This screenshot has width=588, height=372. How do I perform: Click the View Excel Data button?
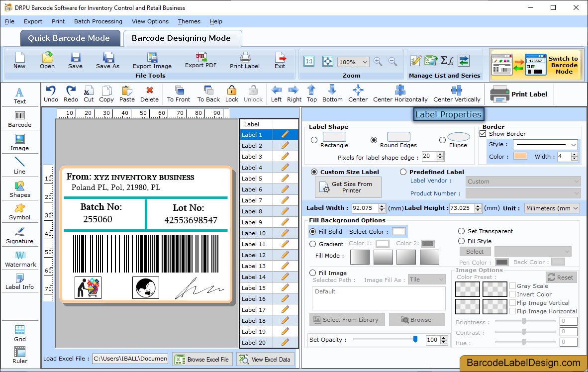pos(266,359)
